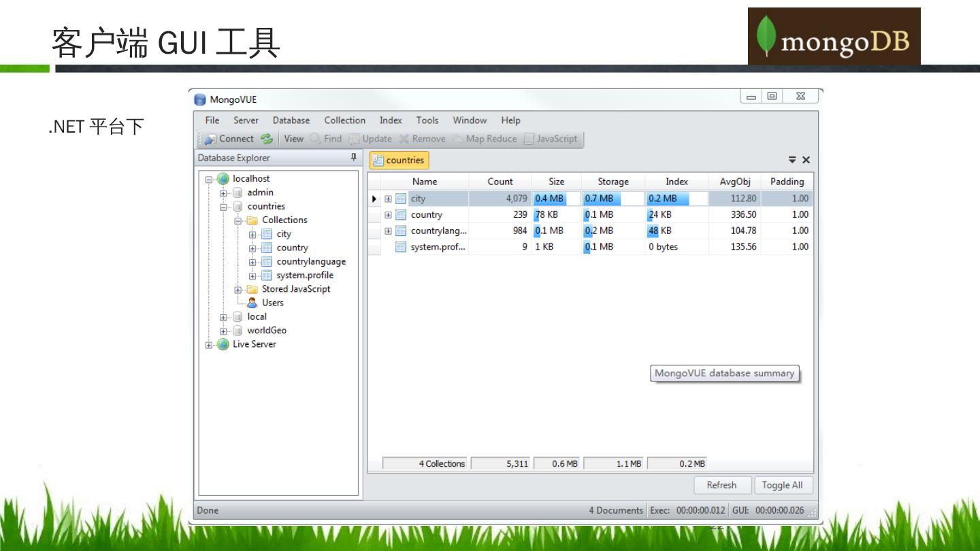This screenshot has height=551, width=980.
Task: Collapse the countries database node
Action: coord(223,207)
